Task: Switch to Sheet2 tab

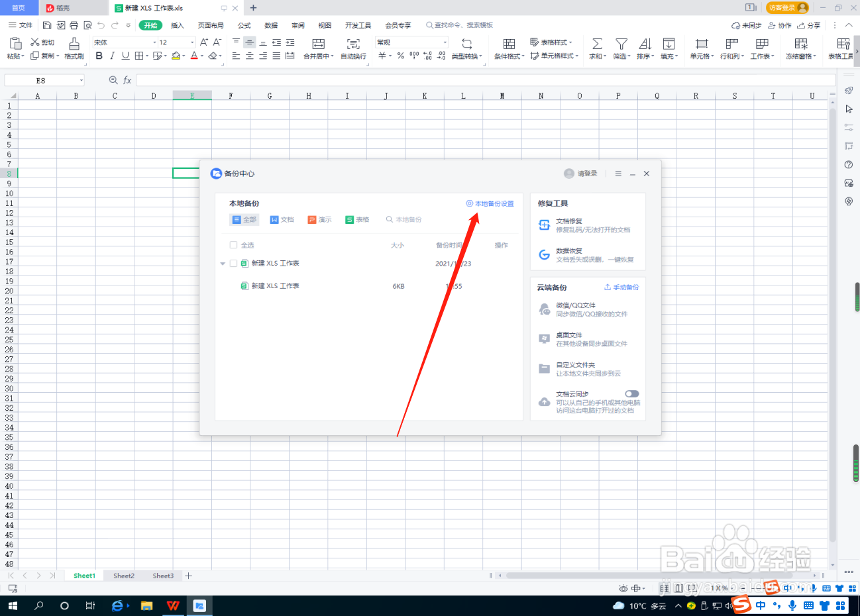Action: click(124, 576)
